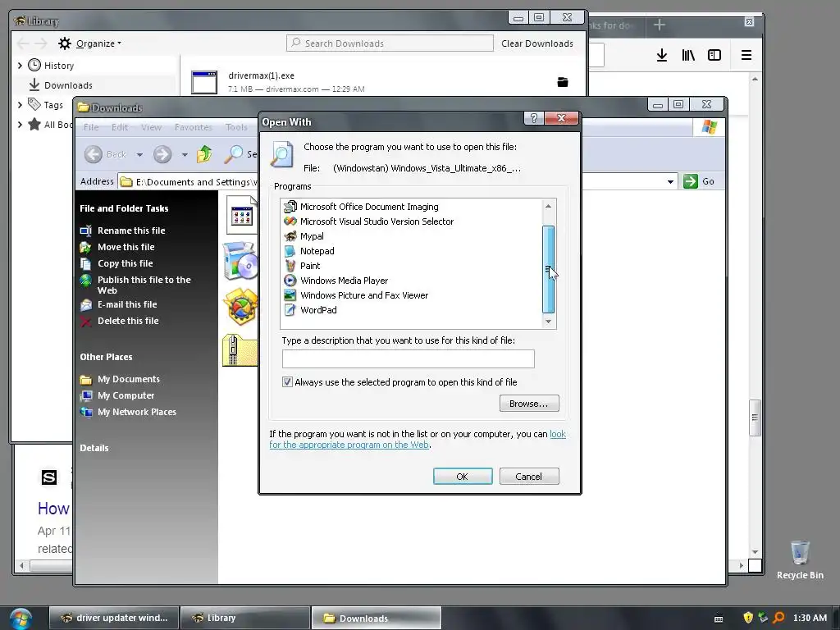840x630 pixels.
Task: Follow look for appropriate program link
Action: [x=418, y=440]
